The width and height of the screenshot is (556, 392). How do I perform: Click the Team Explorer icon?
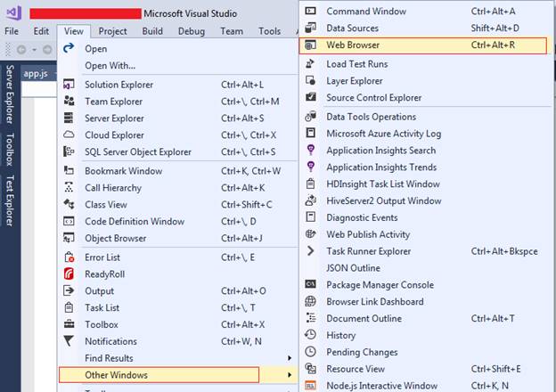coord(69,102)
